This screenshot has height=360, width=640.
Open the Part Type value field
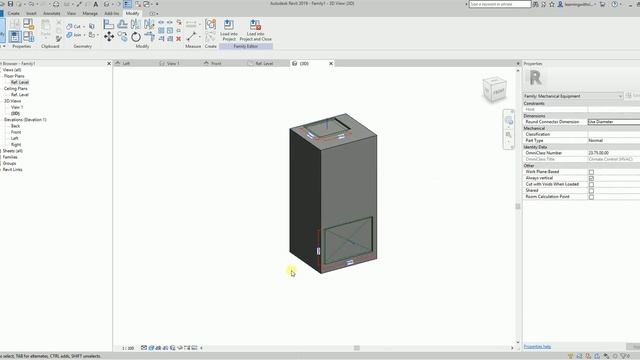pos(613,140)
